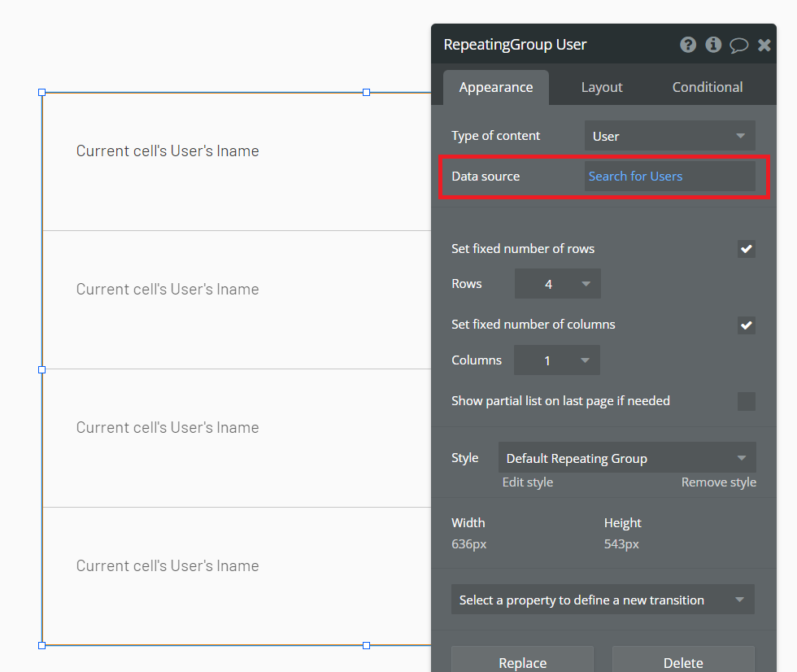Image resolution: width=797 pixels, height=672 pixels.
Task: Open the Type of content dropdown
Action: pyautogui.click(x=669, y=136)
